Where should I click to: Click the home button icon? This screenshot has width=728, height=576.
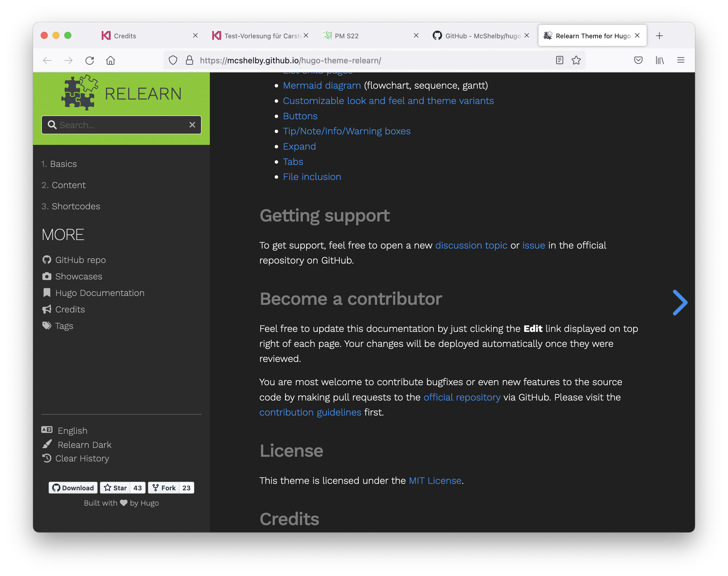(110, 60)
